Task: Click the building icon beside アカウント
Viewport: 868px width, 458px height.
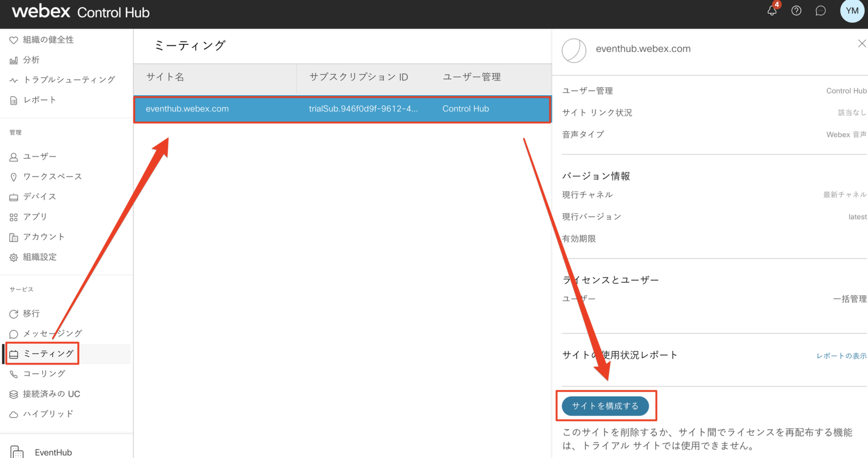Action: click(14, 238)
